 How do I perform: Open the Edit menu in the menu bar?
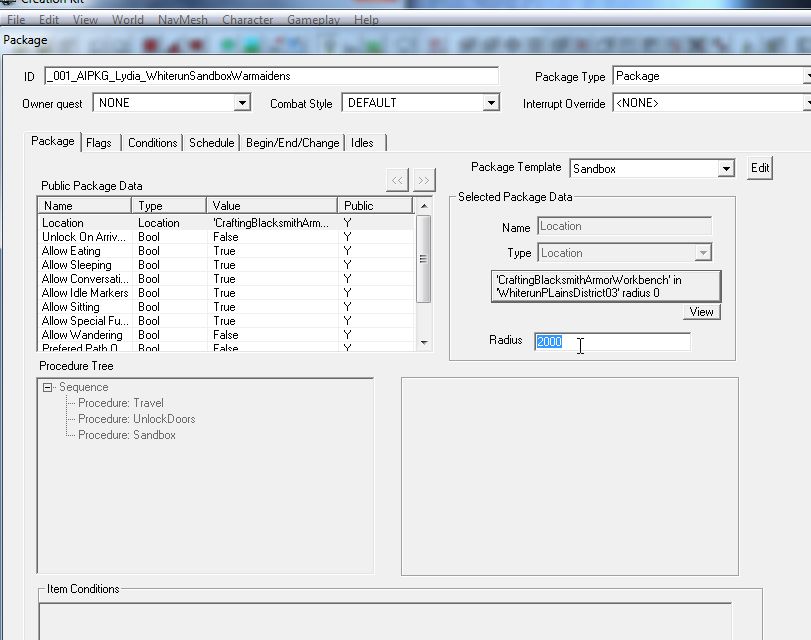click(x=49, y=20)
